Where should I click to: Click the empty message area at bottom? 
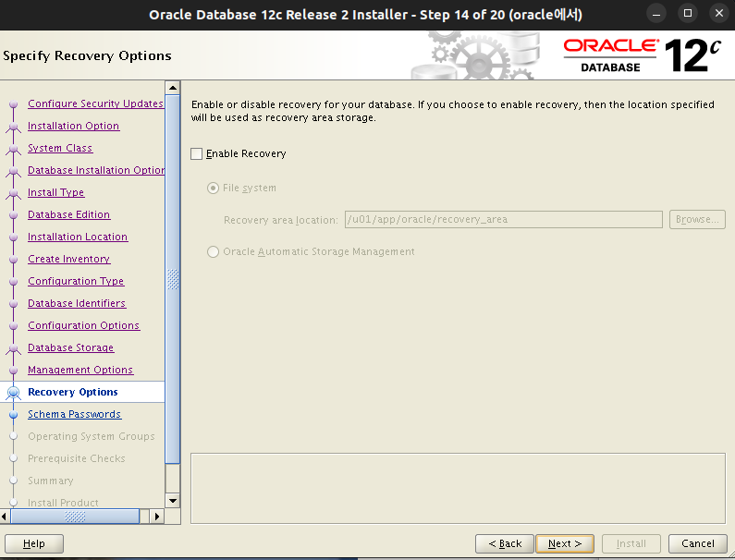tap(458, 488)
